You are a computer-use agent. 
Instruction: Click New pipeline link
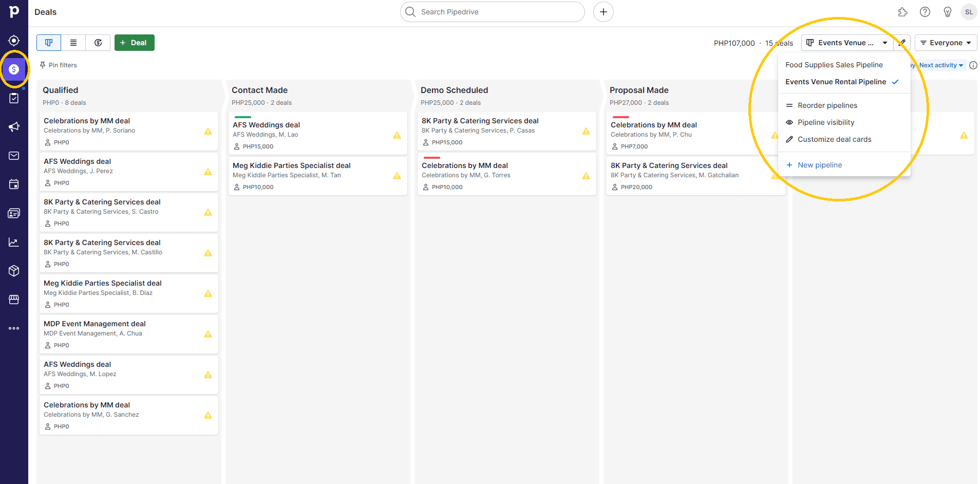click(820, 165)
